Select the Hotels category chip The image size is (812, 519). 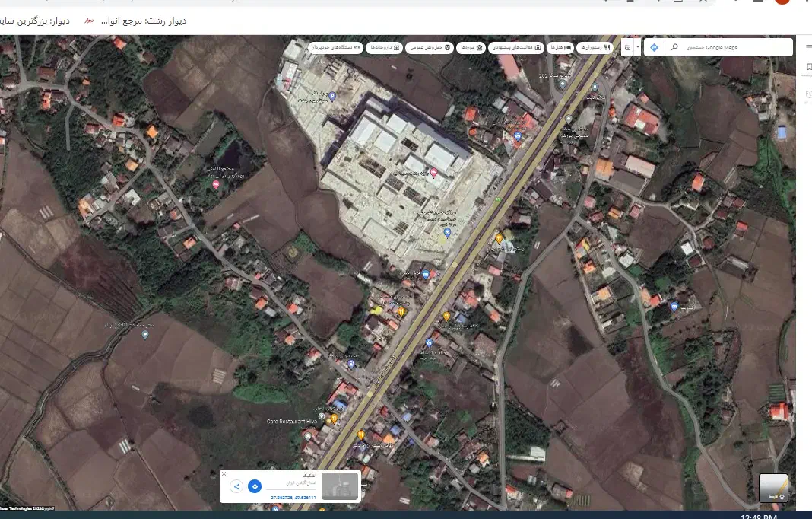point(556,47)
